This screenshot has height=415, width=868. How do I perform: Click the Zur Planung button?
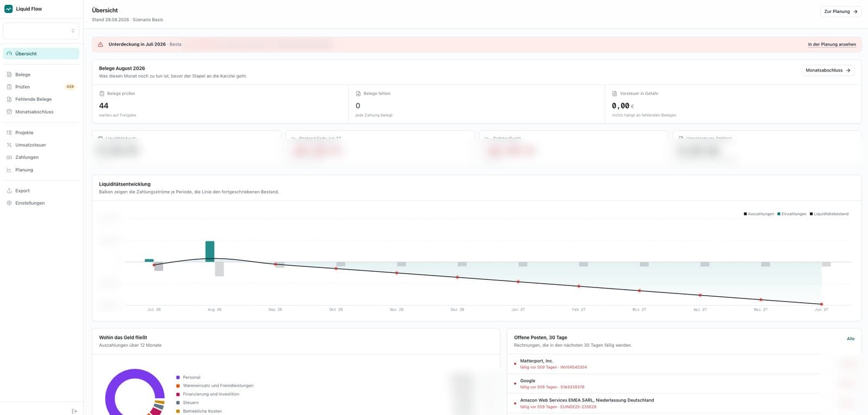point(840,11)
